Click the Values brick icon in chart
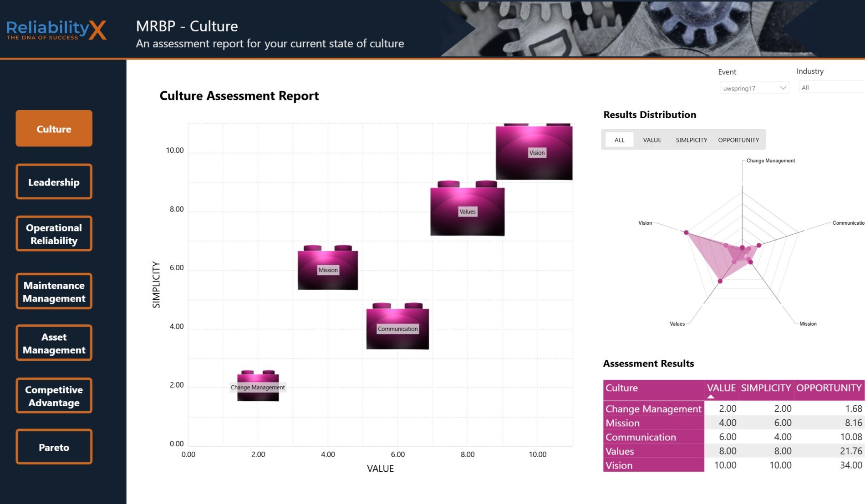This screenshot has width=865, height=504. click(467, 210)
